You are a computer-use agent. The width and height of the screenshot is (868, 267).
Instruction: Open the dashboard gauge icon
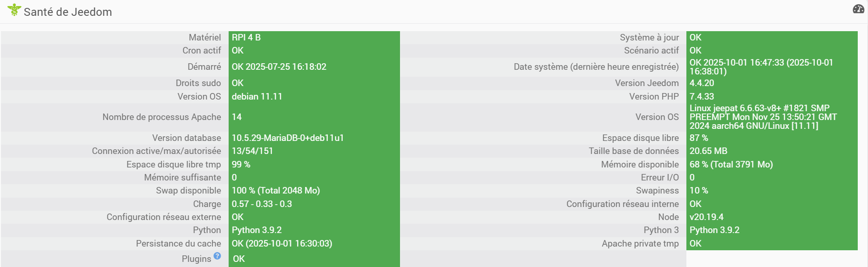(858, 9)
